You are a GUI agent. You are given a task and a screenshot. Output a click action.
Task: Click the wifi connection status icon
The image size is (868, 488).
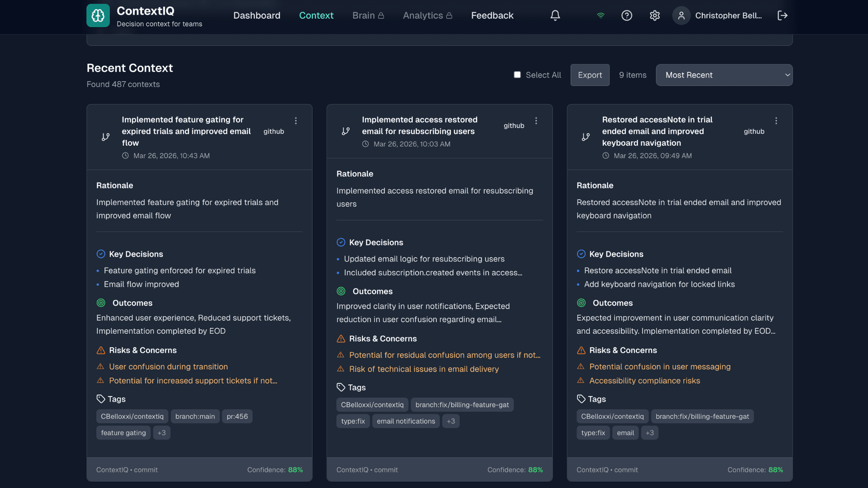tap(600, 15)
